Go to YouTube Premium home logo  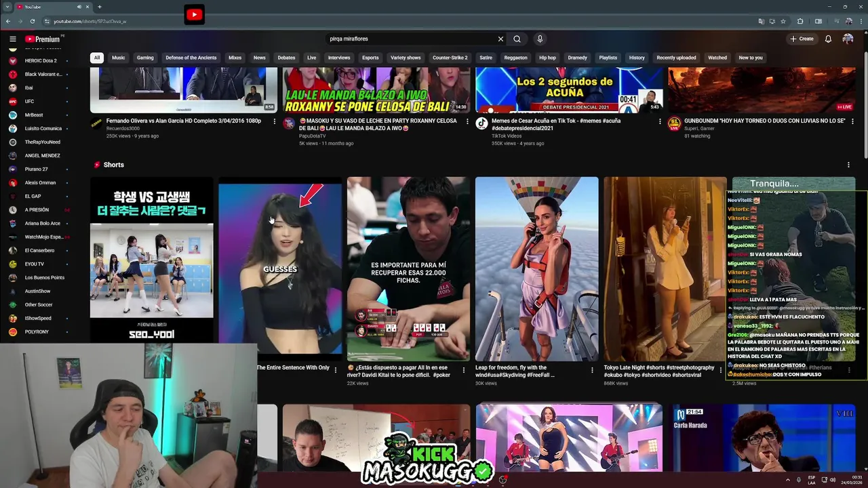click(x=43, y=39)
